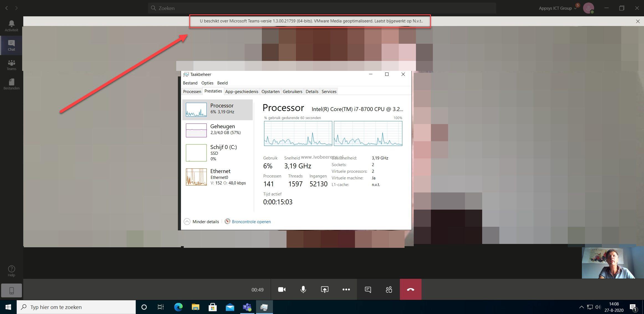Show the meeting conversation panel
The height and width of the screenshot is (314, 644).
[x=368, y=289]
